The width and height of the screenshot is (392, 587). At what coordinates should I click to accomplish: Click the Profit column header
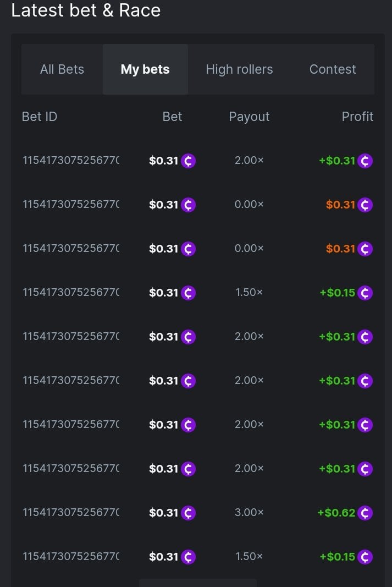click(x=357, y=117)
